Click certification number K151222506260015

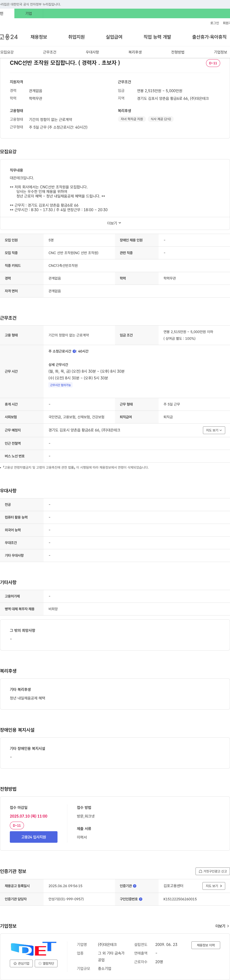pos(180,899)
